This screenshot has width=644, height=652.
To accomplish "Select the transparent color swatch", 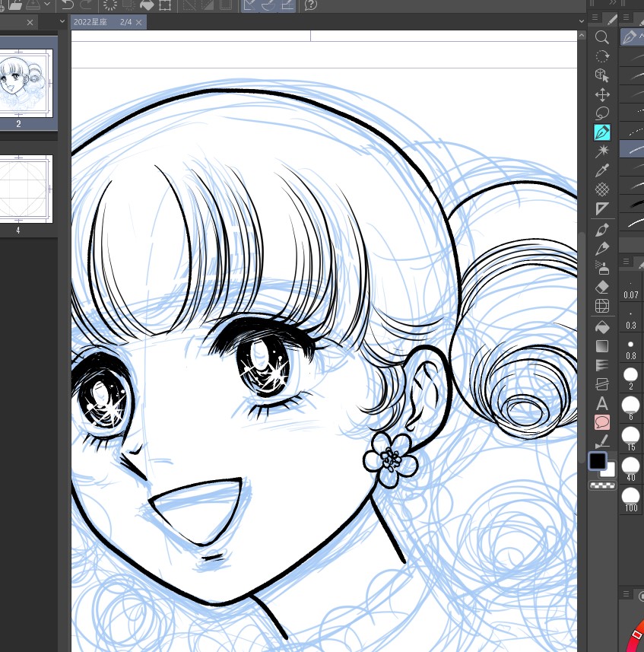I will (602, 485).
